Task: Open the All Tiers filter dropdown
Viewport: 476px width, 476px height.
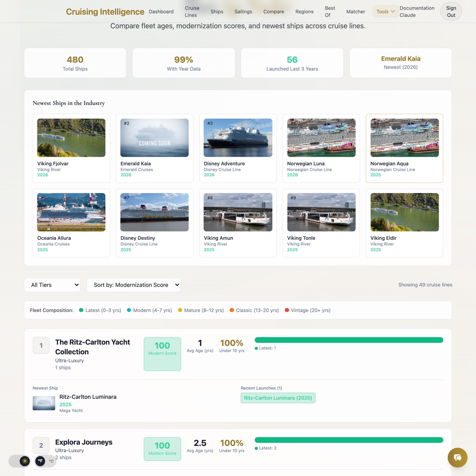Action: coord(52,285)
